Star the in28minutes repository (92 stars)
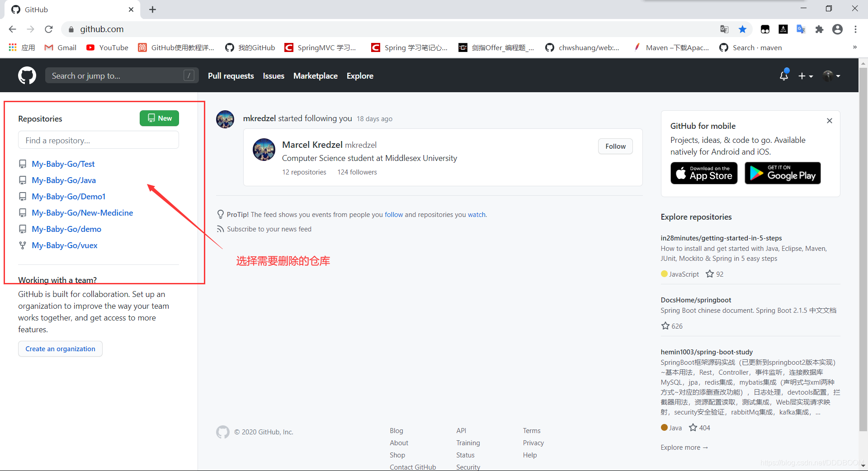 click(710, 274)
